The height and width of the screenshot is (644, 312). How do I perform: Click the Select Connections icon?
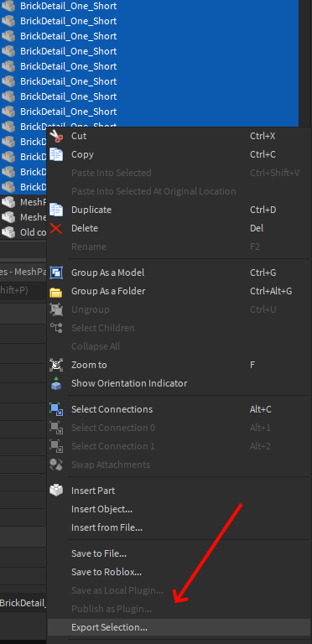[x=56, y=409]
